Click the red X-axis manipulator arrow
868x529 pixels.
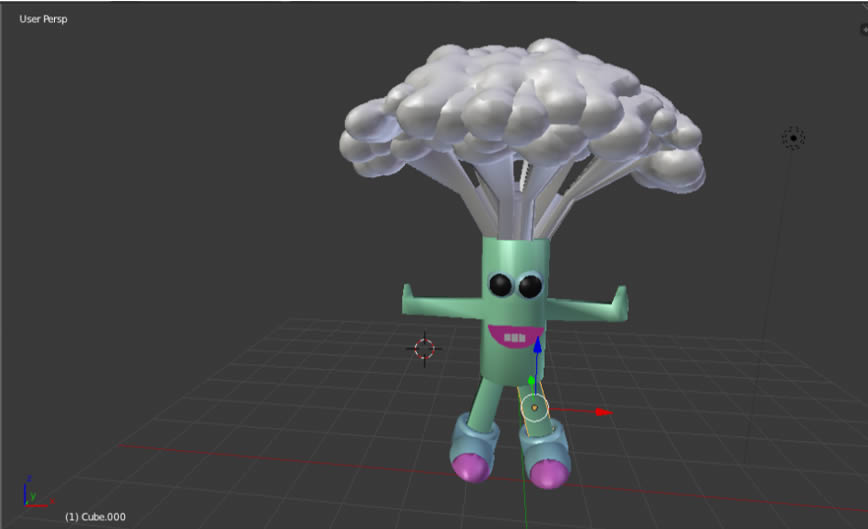click(x=603, y=412)
